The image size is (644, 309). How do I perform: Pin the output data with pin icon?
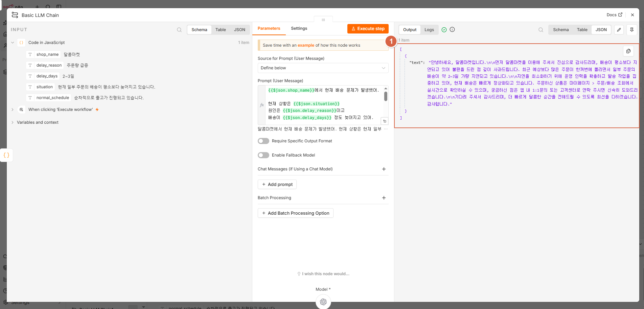coord(631,30)
